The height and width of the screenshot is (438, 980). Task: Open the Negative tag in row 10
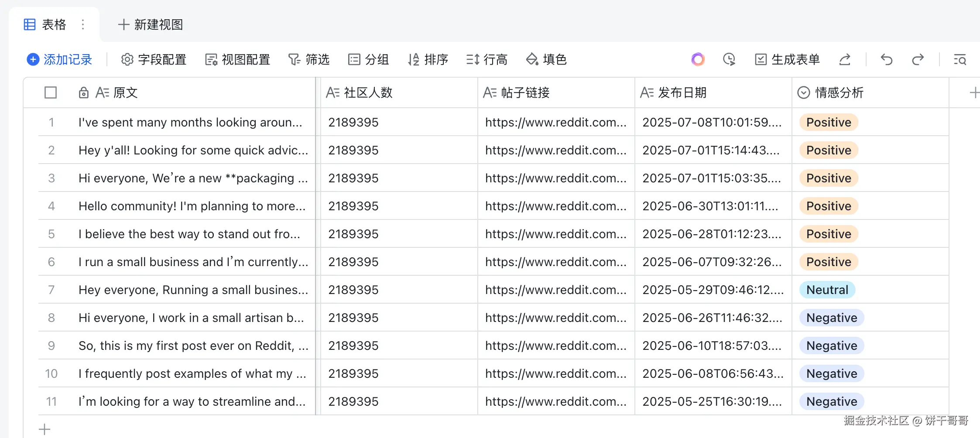point(832,373)
